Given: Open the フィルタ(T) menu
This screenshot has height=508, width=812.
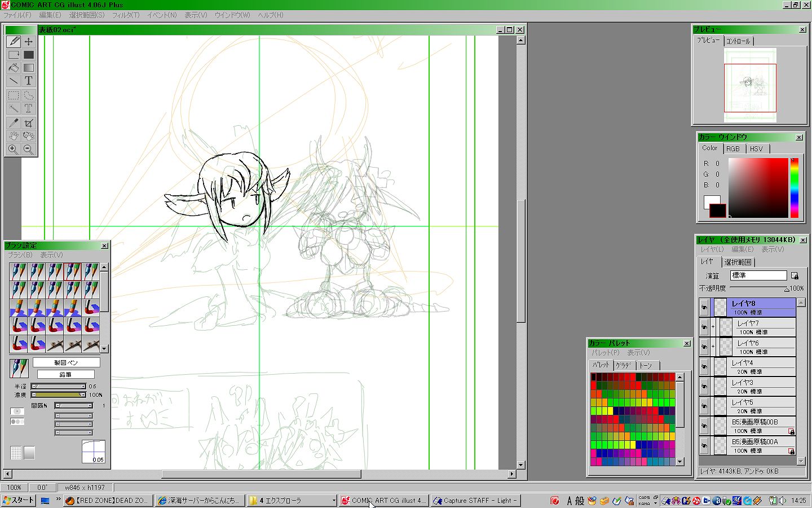Looking at the screenshot, I should pyautogui.click(x=125, y=15).
